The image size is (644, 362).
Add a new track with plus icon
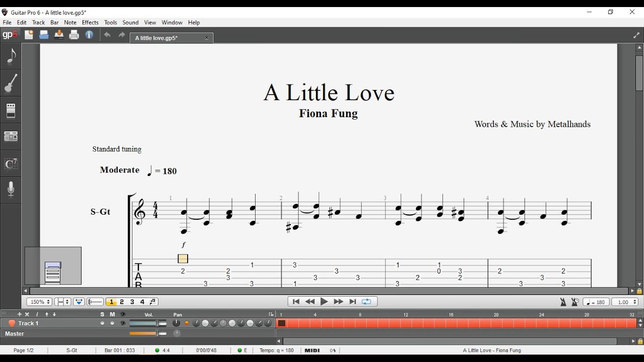tap(20, 314)
